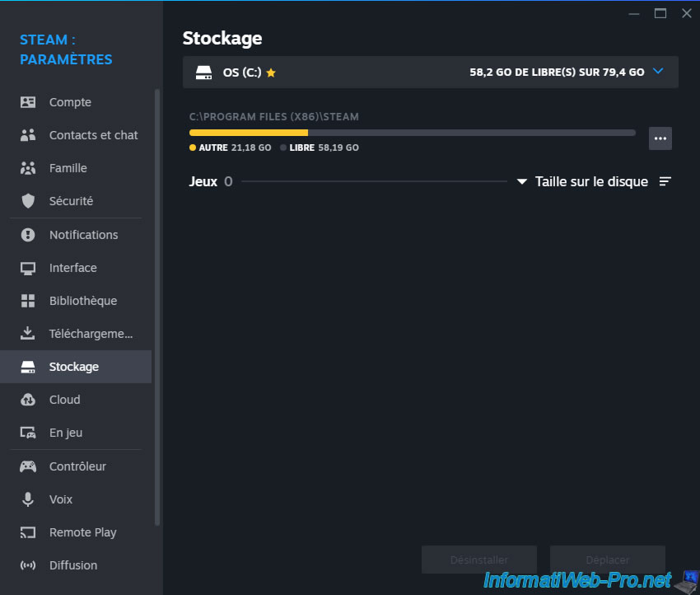Click the Stockage page heading
This screenshot has height=595, width=700.
tap(222, 39)
